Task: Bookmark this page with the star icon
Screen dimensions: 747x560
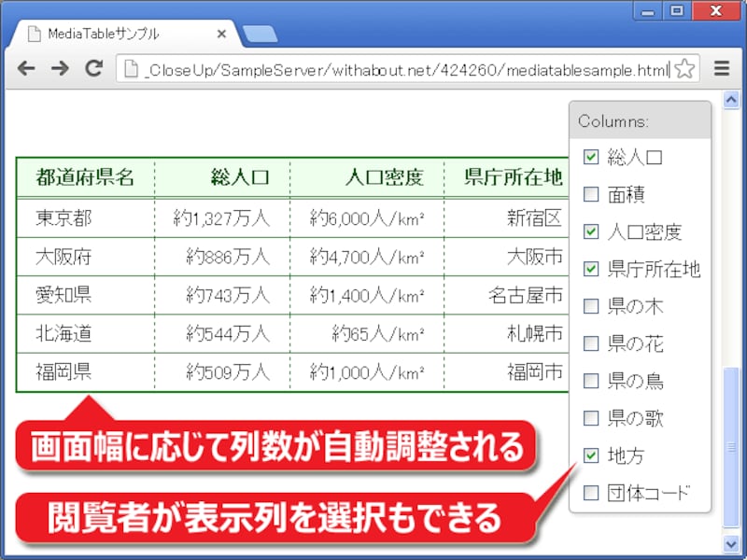Action: [684, 69]
